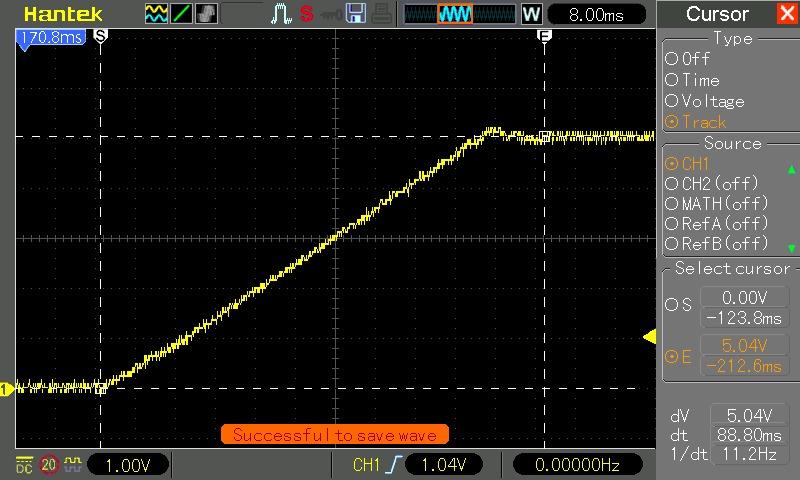Click the pulse waveform icon in the top bar
800x480 pixels.
[x=281, y=14]
